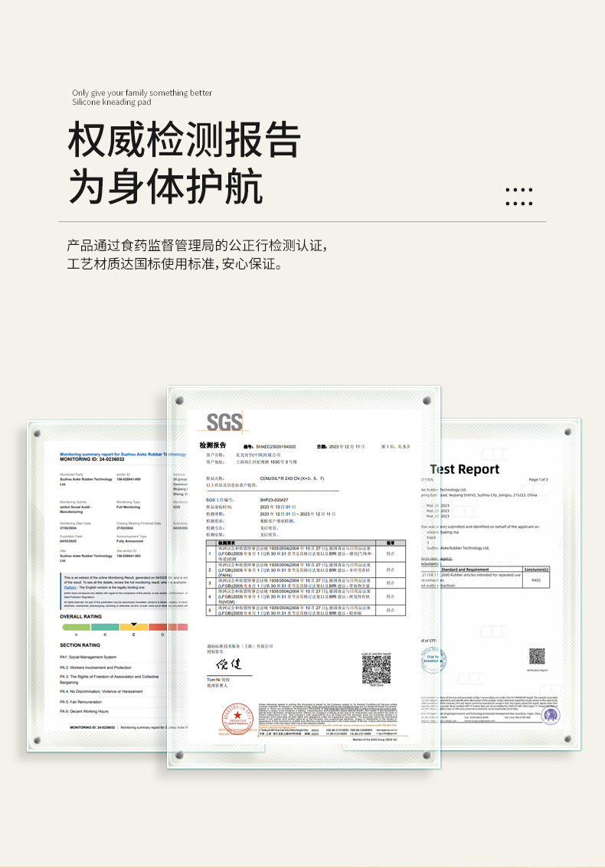Open the center framed SGS report
Viewport: 605px width, 868px height.
point(304,577)
